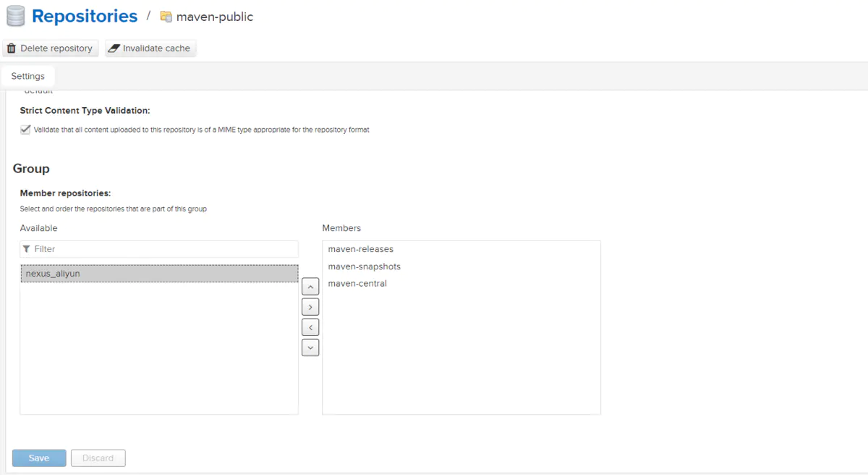
Task: Save the repository settings
Action: point(39,458)
